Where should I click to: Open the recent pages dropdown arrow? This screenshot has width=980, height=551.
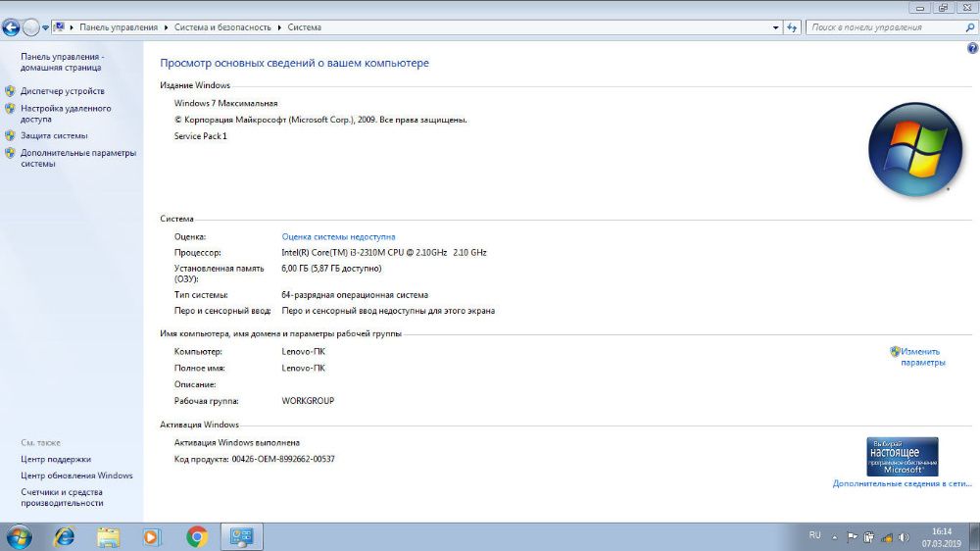pos(45,28)
